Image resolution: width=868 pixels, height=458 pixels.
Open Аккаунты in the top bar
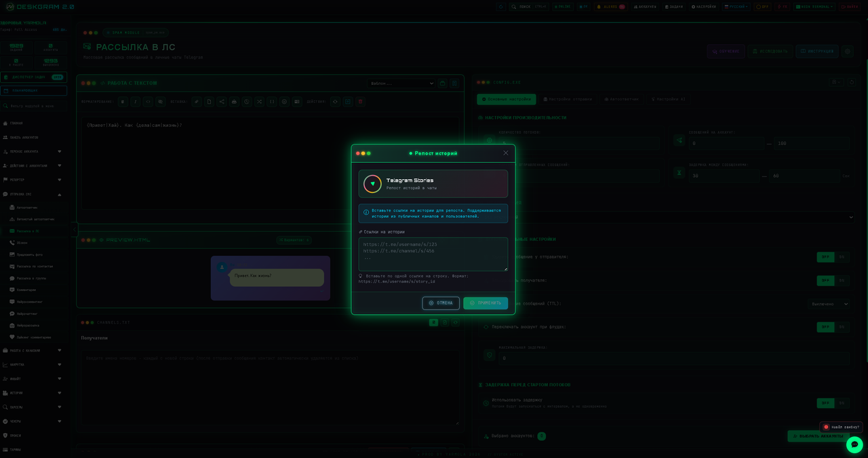click(645, 7)
